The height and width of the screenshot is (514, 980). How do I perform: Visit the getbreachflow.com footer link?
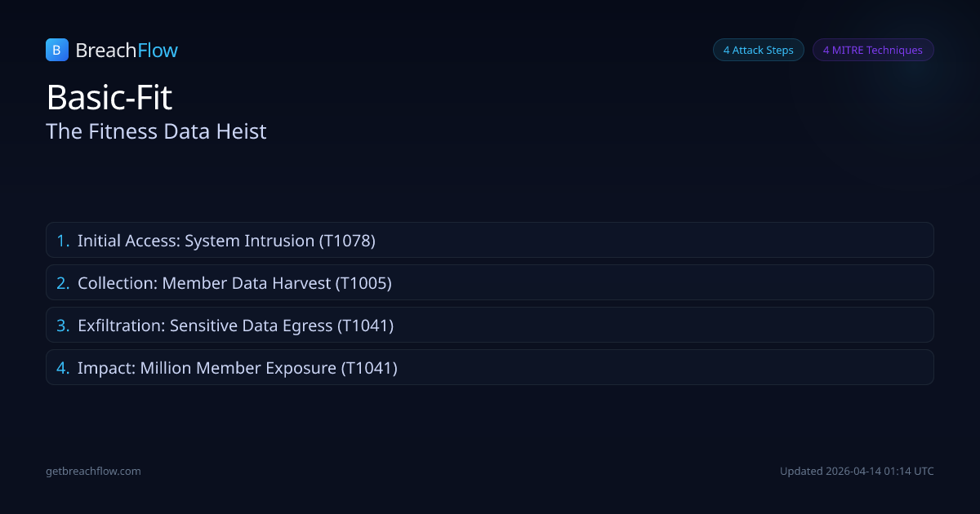tap(93, 472)
